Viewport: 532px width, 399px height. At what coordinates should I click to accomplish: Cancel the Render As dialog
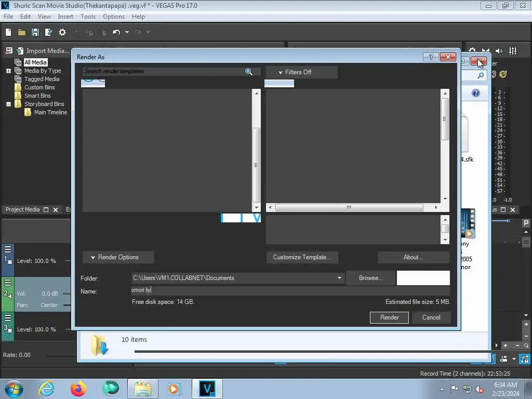(x=431, y=317)
